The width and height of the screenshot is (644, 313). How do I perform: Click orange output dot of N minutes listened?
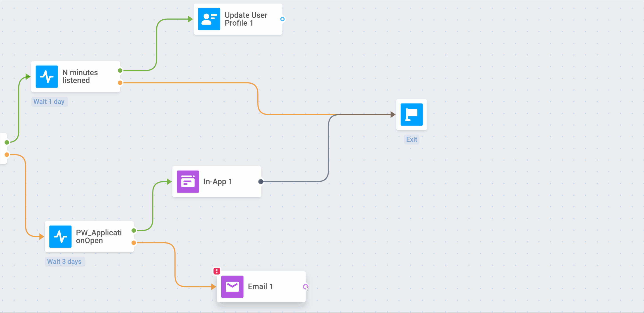pyautogui.click(x=120, y=83)
